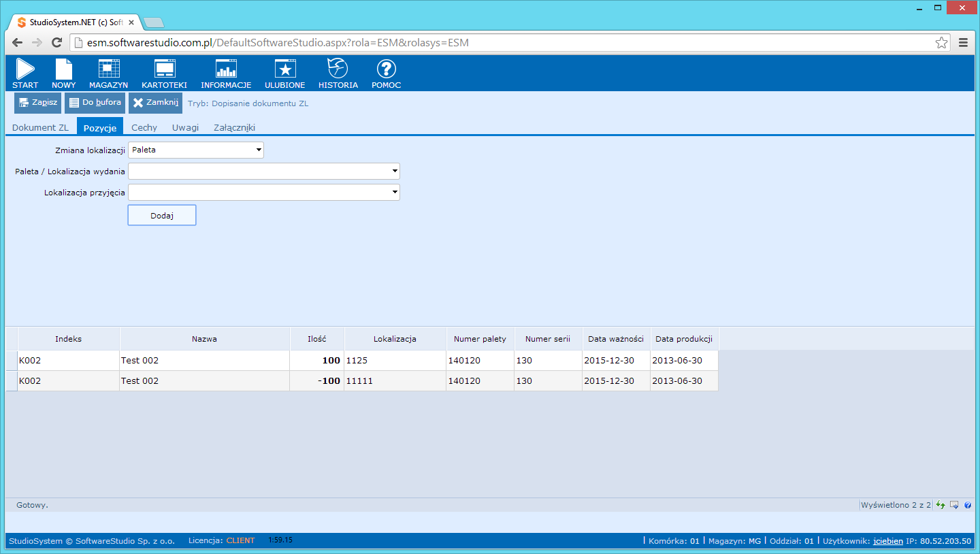Open the Chrome menu icon
The image size is (980, 554).
point(963,43)
